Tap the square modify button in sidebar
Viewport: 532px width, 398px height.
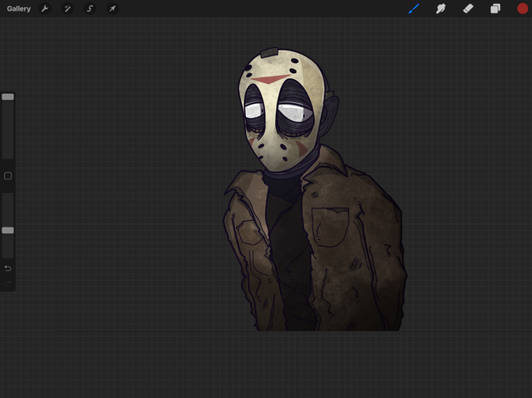(x=7, y=176)
